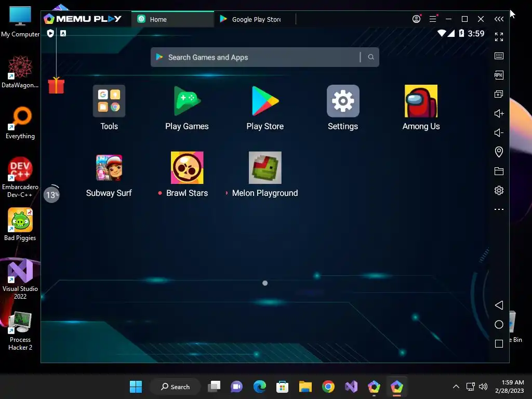Launch Subway Surf game
Viewport: 532px width, 399px height.
109,168
